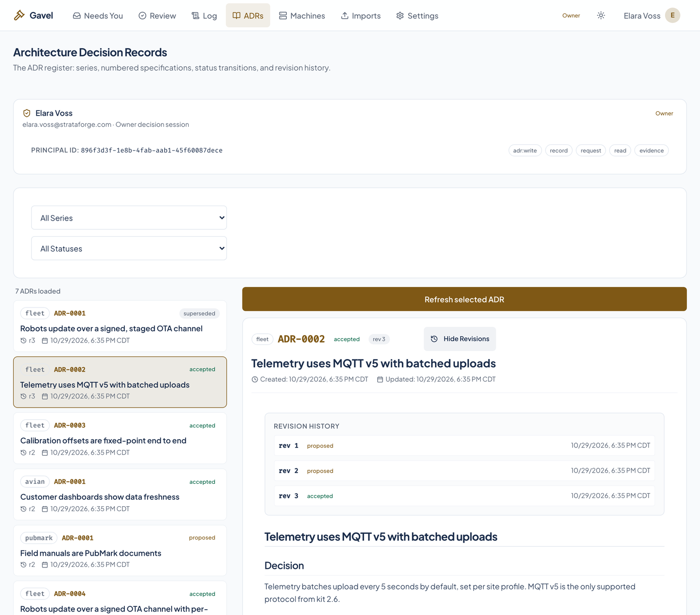The image size is (700, 615).
Task: Go to the Review tab
Action: (x=157, y=16)
